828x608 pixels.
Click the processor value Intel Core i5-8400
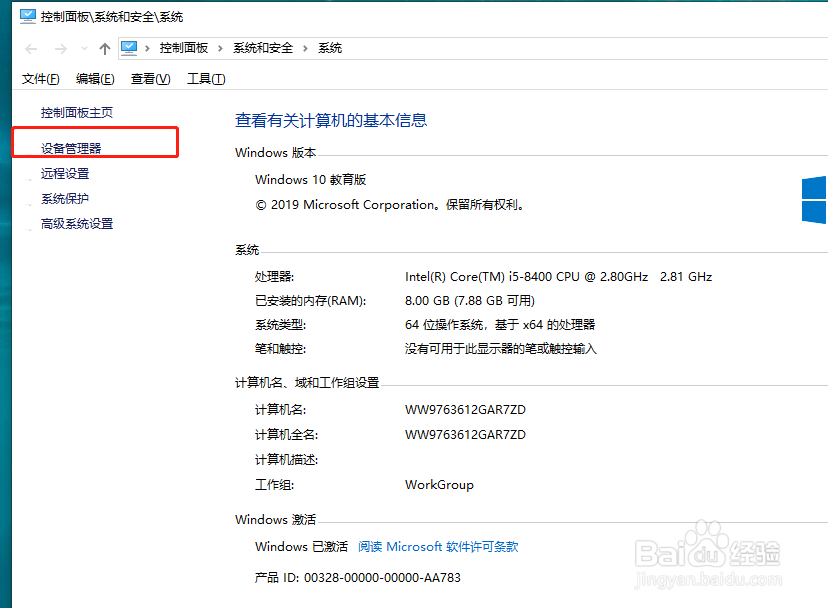pos(558,277)
